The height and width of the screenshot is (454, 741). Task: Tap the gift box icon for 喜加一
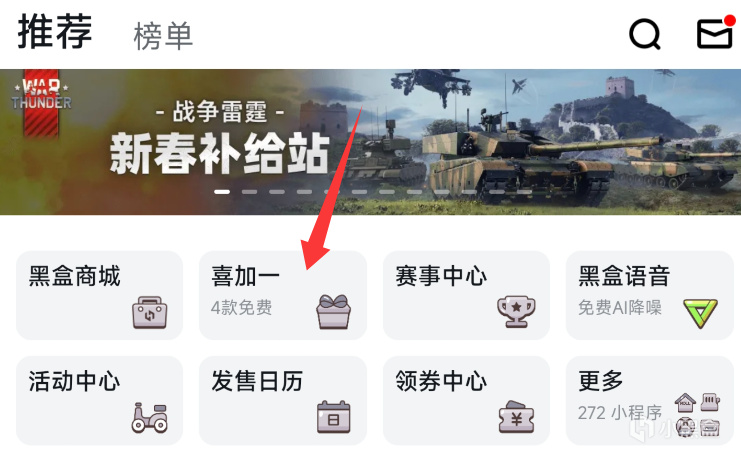pyautogui.click(x=334, y=311)
